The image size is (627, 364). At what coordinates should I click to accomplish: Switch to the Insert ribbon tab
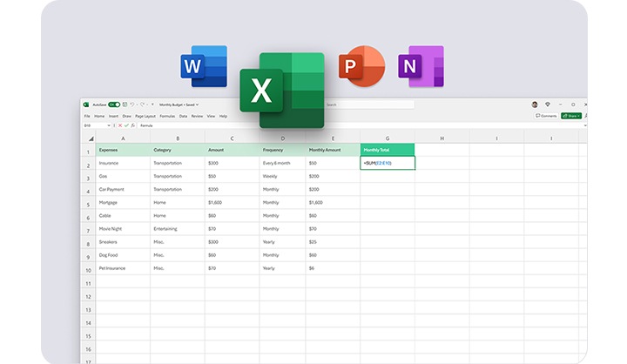(x=113, y=116)
